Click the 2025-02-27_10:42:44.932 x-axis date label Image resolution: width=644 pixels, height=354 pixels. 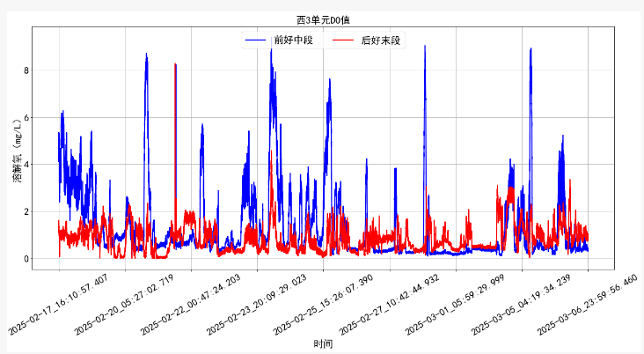[391, 303]
